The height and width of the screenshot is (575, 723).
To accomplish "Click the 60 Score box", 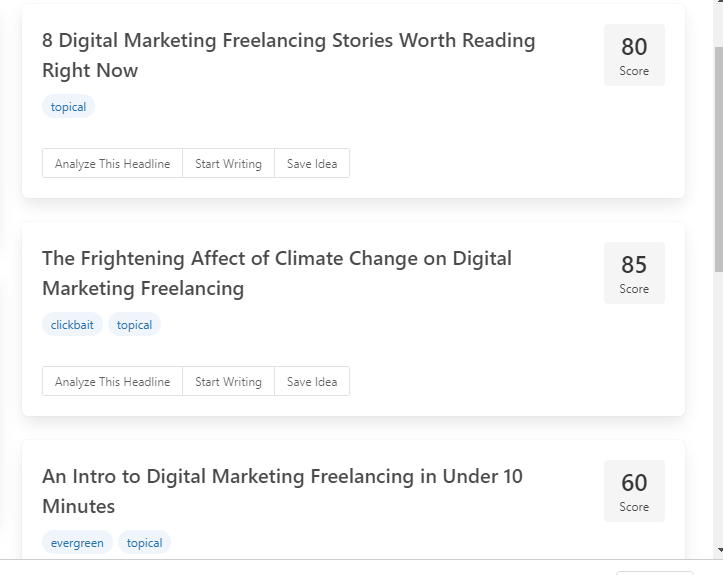I will [634, 491].
